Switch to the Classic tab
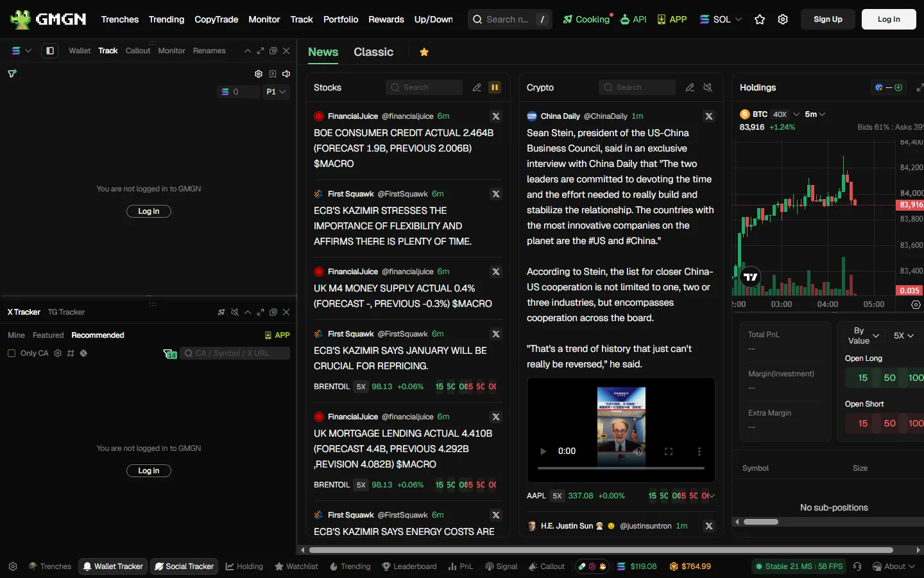This screenshot has width=924, height=578. 373,52
